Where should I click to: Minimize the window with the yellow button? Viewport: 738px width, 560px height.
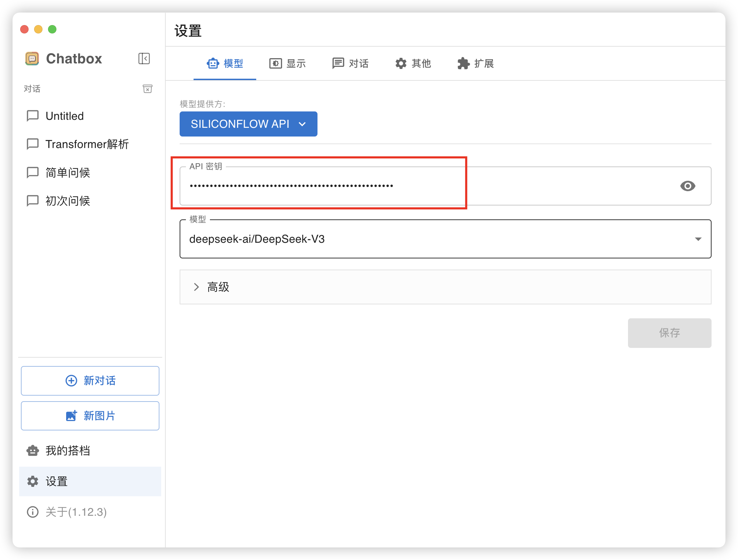38,29
